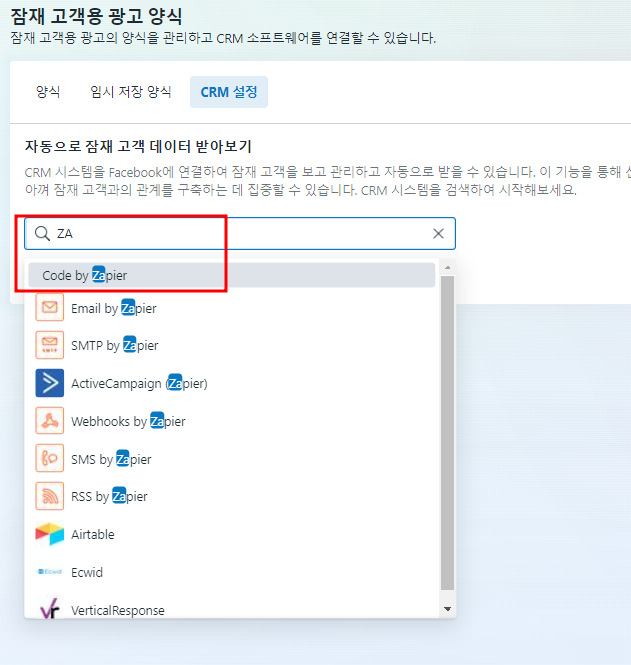The height and width of the screenshot is (665, 631).
Task: Select Airtable result text
Action: pos(93,534)
